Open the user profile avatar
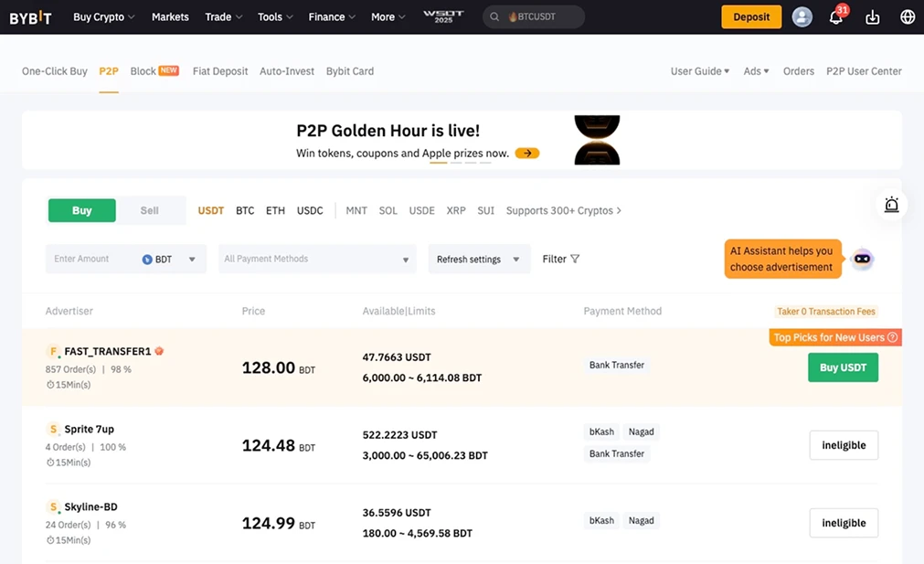 click(x=802, y=17)
